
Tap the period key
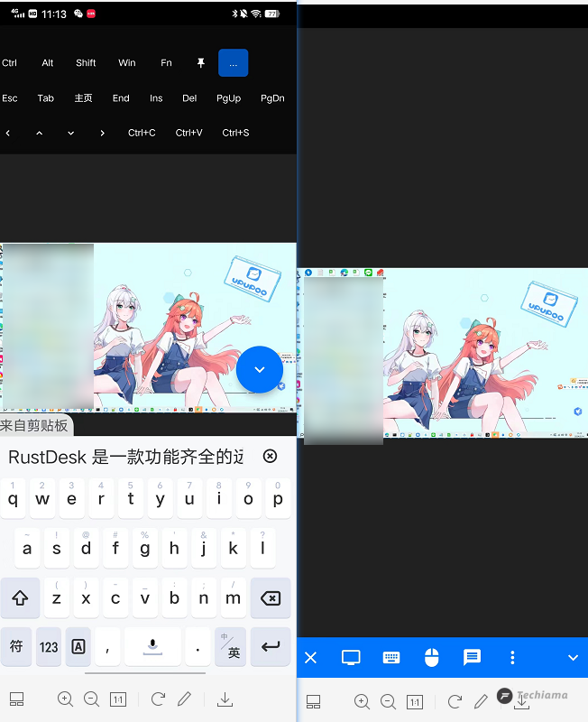[198, 646]
